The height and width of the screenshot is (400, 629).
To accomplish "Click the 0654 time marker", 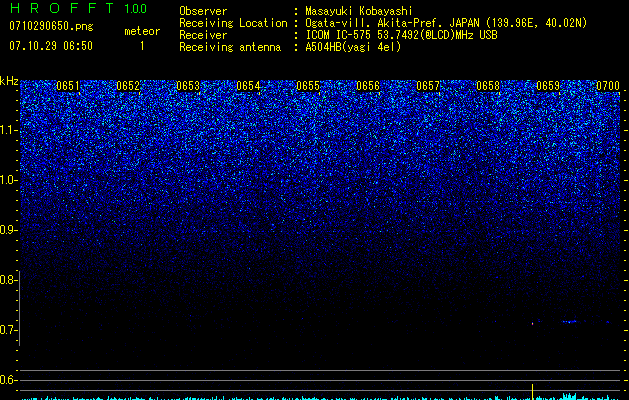I will click(248, 86).
